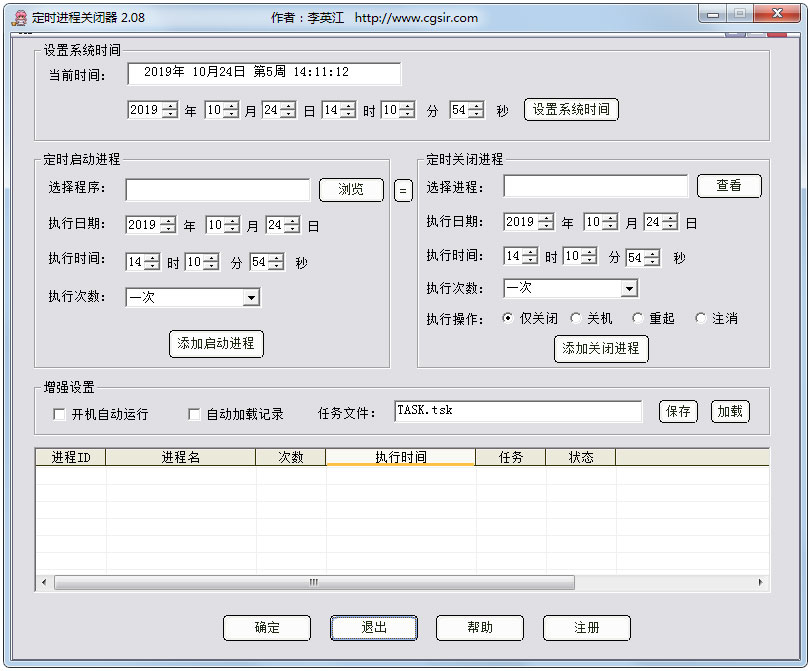
Task: Sort by 执行时间 column header
Action: [401, 457]
